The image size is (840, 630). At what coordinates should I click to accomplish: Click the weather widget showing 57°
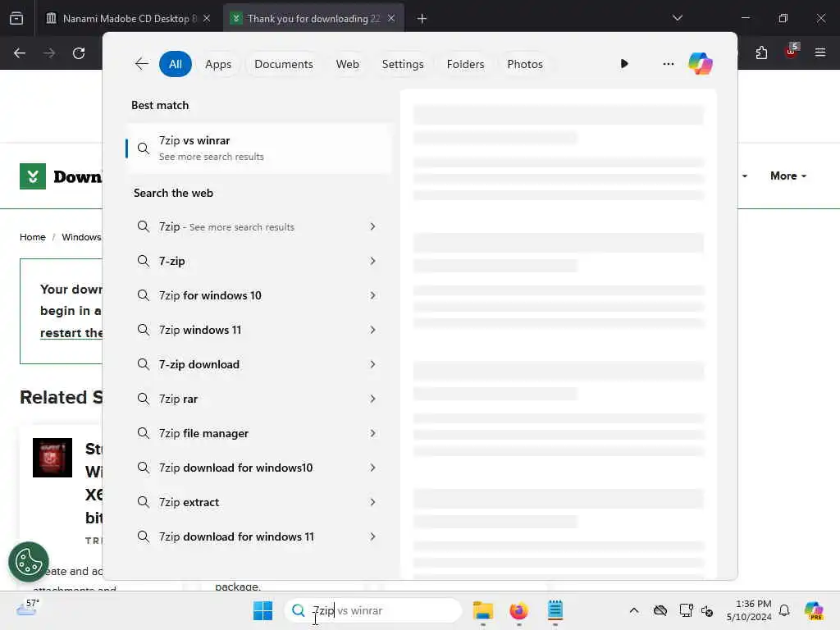coord(28,608)
